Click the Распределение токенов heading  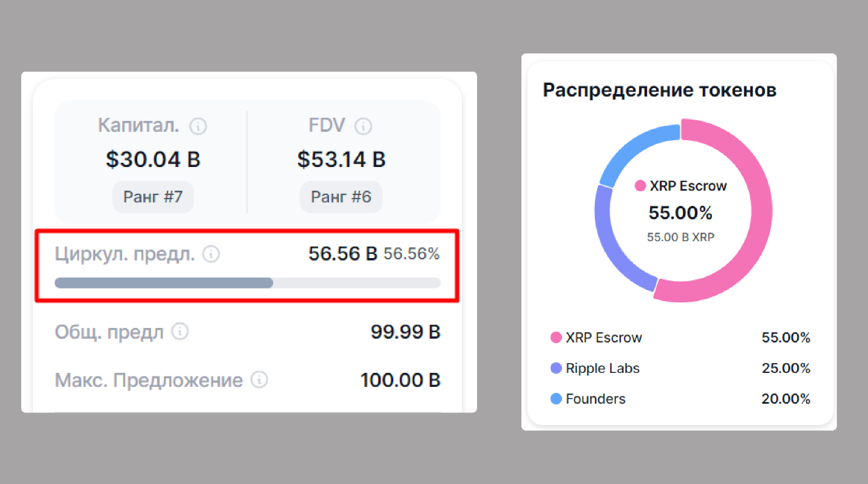coord(659,89)
